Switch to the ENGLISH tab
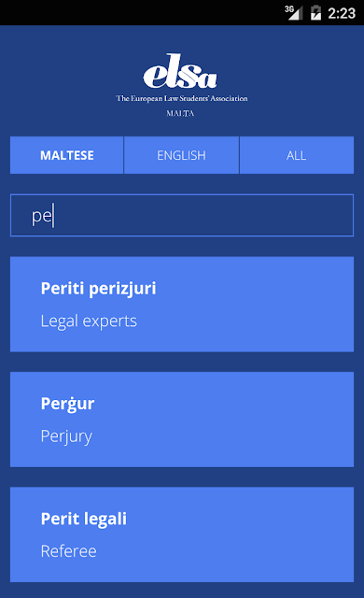This screenshot has height=598, width=364. coord(181,155)
